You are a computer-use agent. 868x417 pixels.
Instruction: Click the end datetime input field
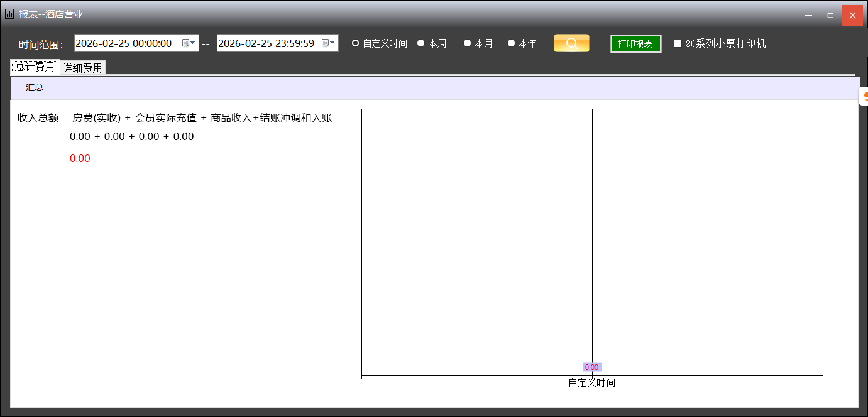coord(267,43)
